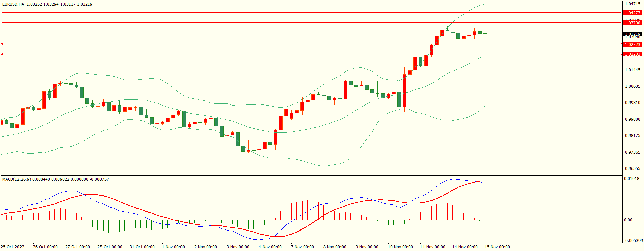644x251 pixels.
Task: Click the 4 Nov 00:00 date label
Action: [x=270, y=247]
